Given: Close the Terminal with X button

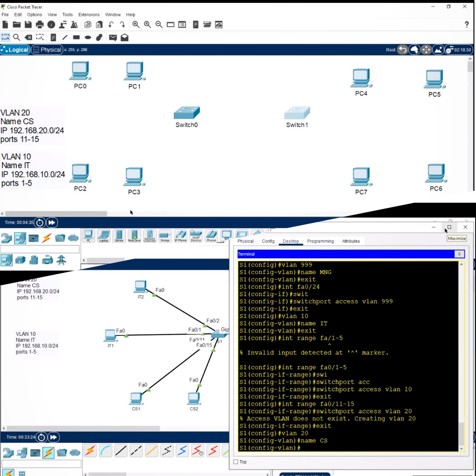Looking at the screenshot, I should click(x=459, y=254).
